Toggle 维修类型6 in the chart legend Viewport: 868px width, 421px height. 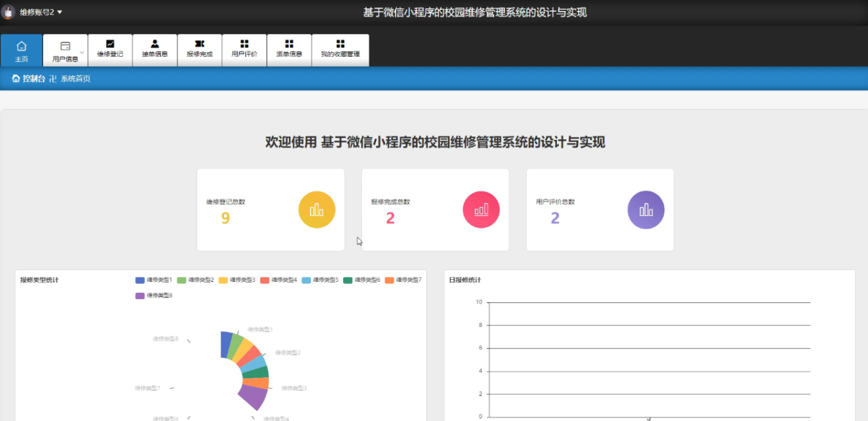click(362, 280)
